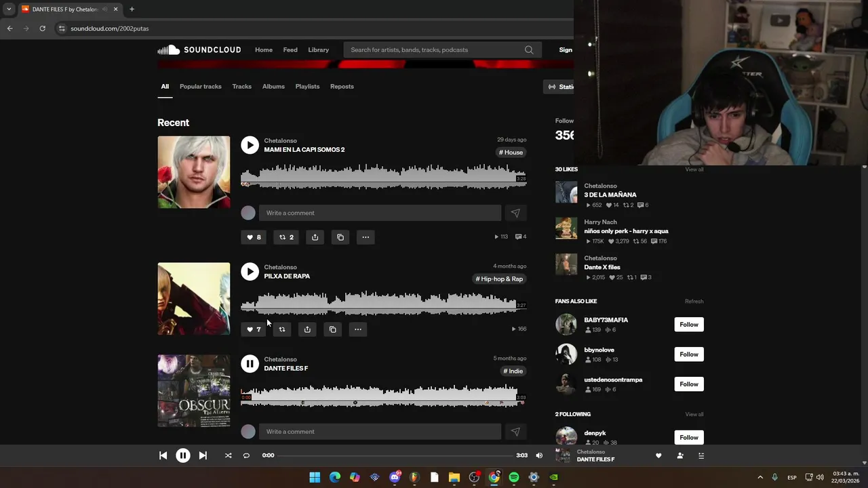
Task: Select the All tab
Action: [165, 87]
